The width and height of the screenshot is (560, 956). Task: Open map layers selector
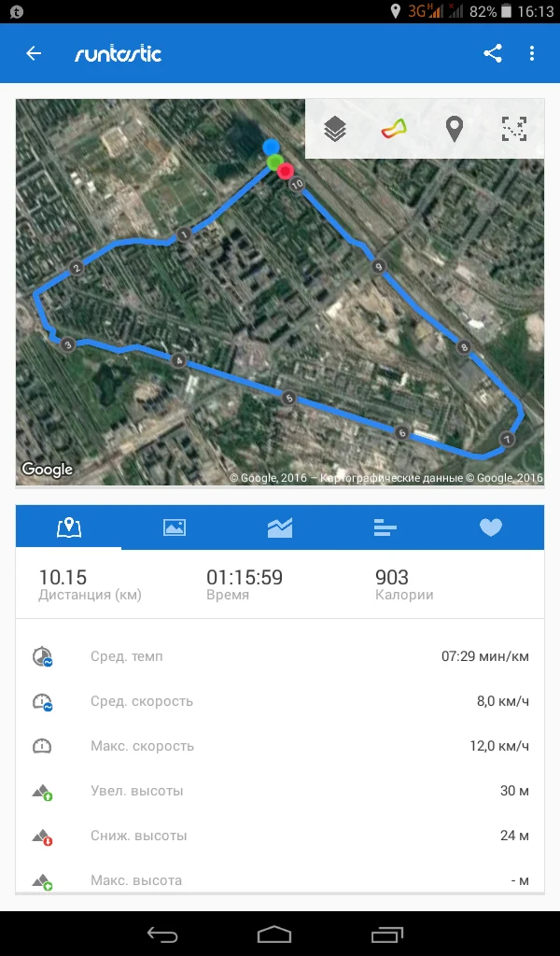coord(335,129)
